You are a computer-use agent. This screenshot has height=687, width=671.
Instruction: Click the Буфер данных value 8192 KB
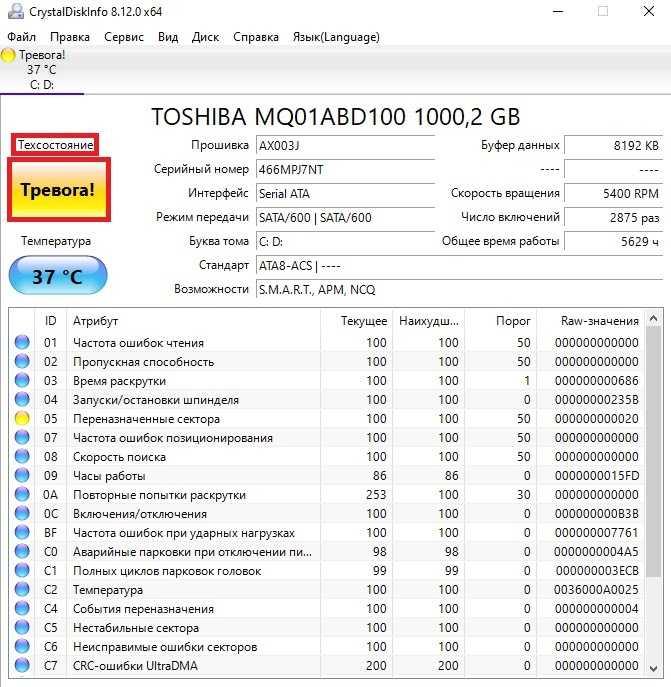613,145
